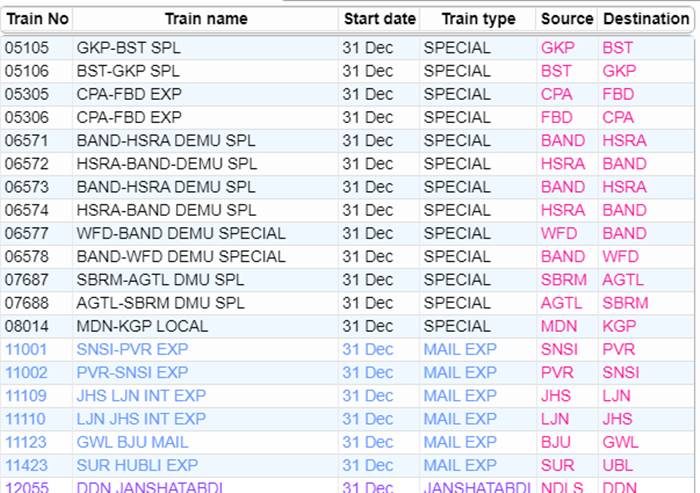
Task: Click the Train name column header
Action: coord(205,19)
